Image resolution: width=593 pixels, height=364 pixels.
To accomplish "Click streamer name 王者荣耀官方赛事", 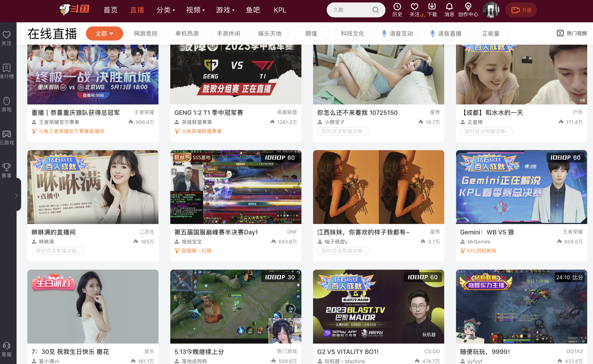I will coord(59,122).
